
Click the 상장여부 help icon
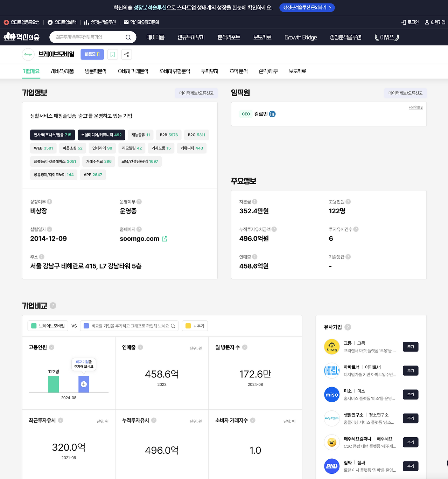tap(50, 202)
